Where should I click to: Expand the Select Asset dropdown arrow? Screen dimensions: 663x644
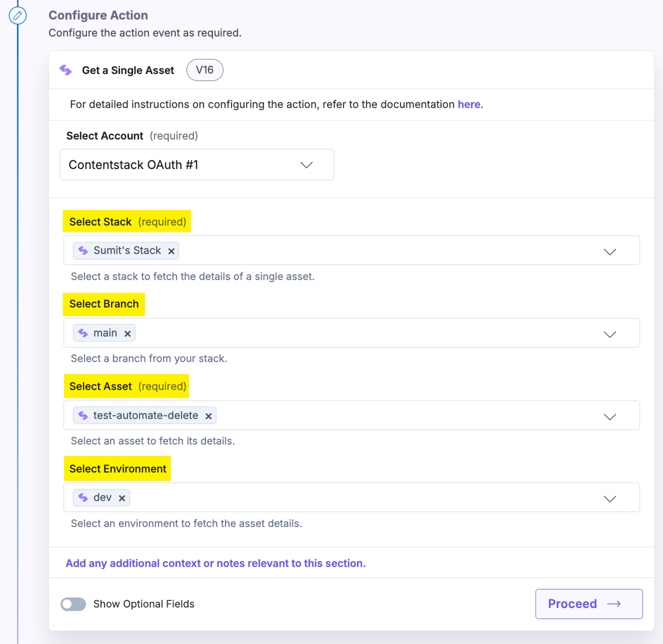[610, 416]
